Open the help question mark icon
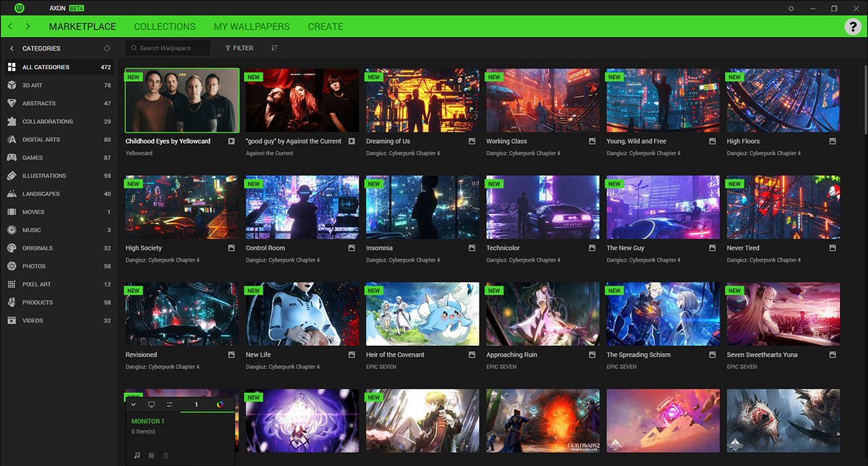Viewport: 868px width, 466px height. 852,27
